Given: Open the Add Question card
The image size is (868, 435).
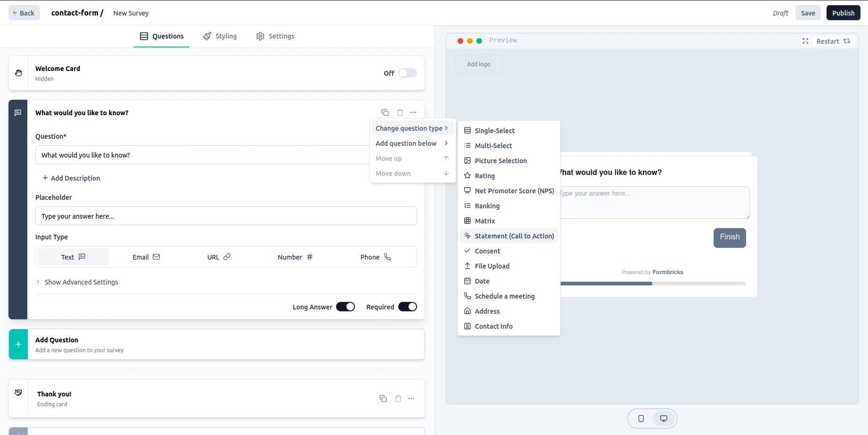Looking at the screenshot, I should point(217,344).
